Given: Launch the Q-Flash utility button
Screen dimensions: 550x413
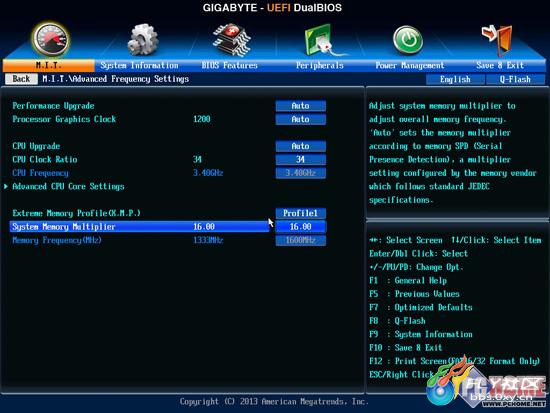Looking at the screenshot, I should [x=515, y=79].
